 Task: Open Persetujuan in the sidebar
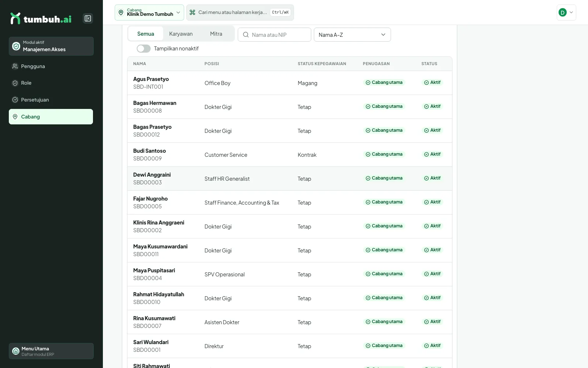click(51, 100)
